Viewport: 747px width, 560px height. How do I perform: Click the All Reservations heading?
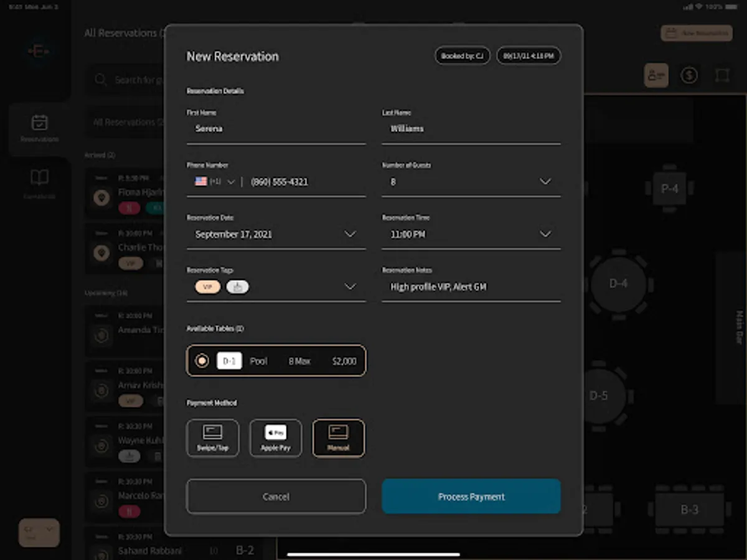tap(124, 33)
